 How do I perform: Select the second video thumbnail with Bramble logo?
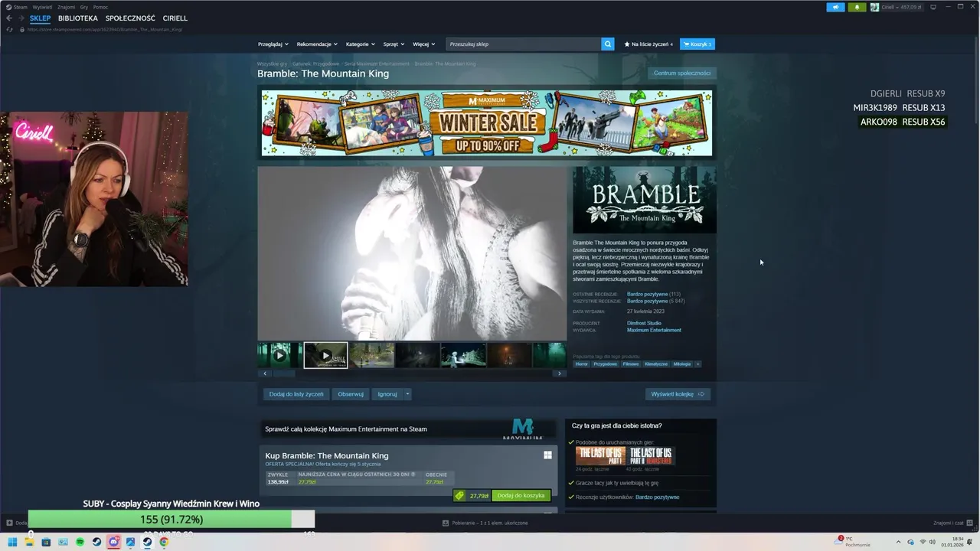[x=325, y=355]
